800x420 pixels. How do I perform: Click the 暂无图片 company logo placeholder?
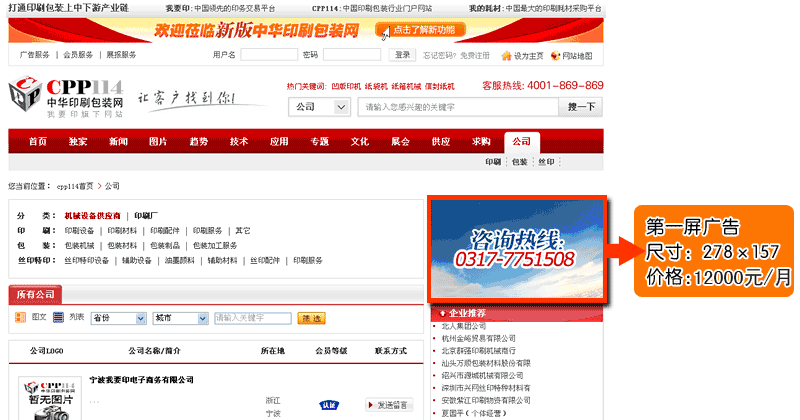(47, 397)
